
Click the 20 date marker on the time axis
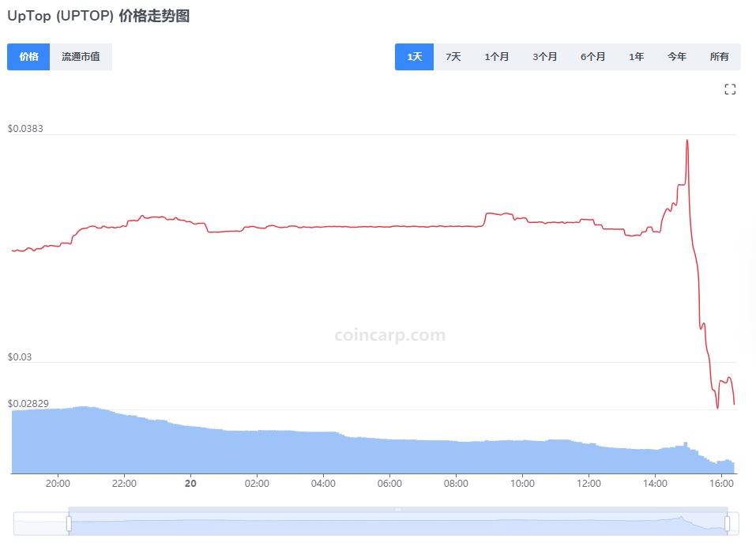(190, 483)
